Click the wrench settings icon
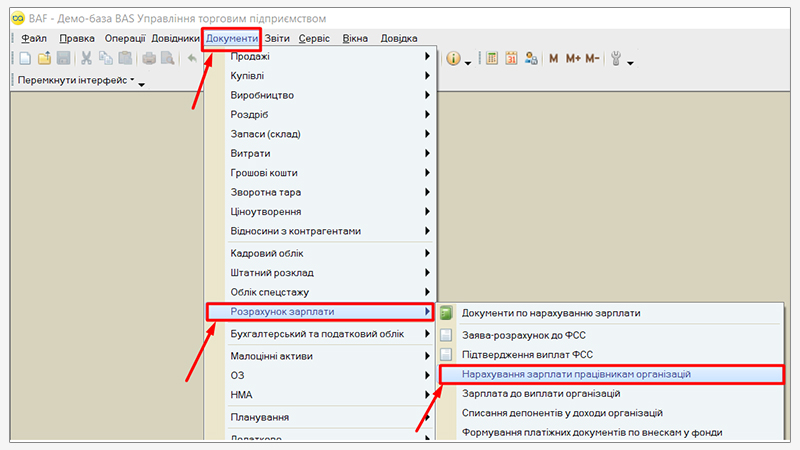This screenshot has height=450, width=800. pyautogui.click(x=617, y=59)
